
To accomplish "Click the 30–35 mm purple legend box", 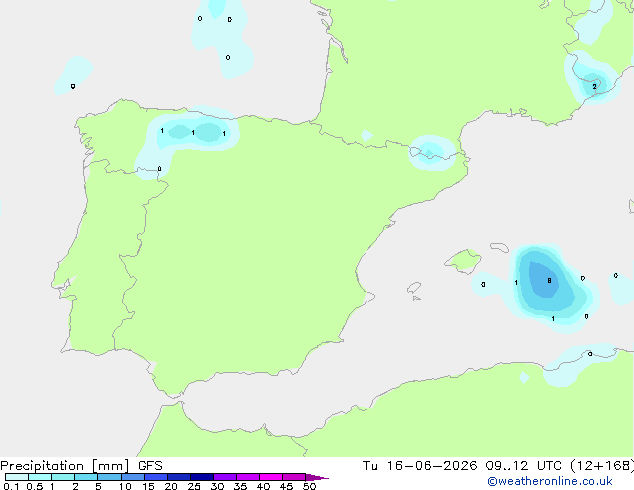I will click(x=225, y=477).
